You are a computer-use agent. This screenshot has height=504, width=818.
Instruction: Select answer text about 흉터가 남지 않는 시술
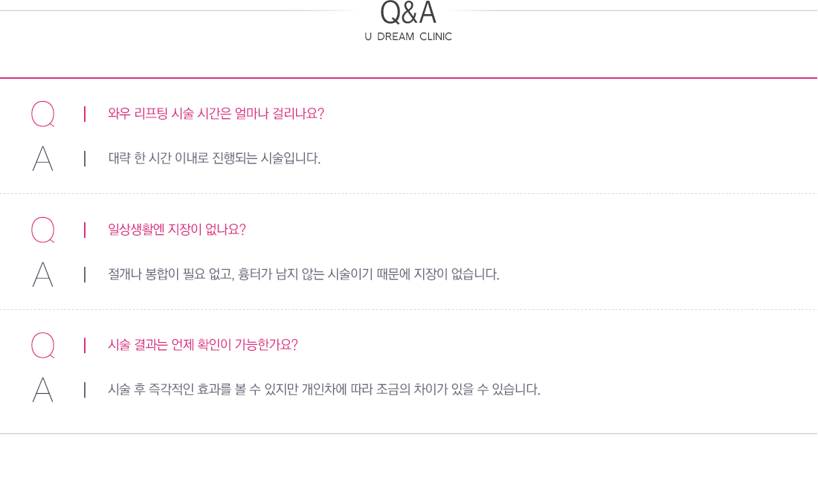tap(303, 274)
